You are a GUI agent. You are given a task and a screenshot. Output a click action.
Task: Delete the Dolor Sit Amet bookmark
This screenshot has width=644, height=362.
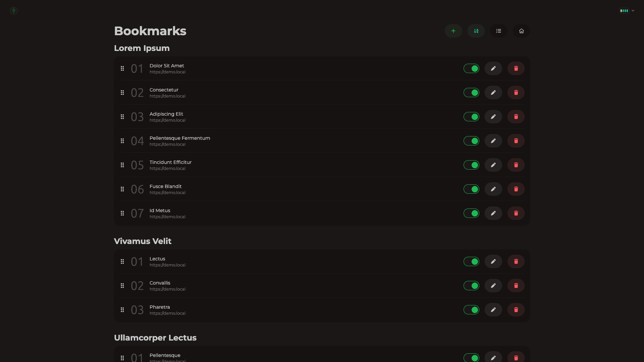[516, 68]
